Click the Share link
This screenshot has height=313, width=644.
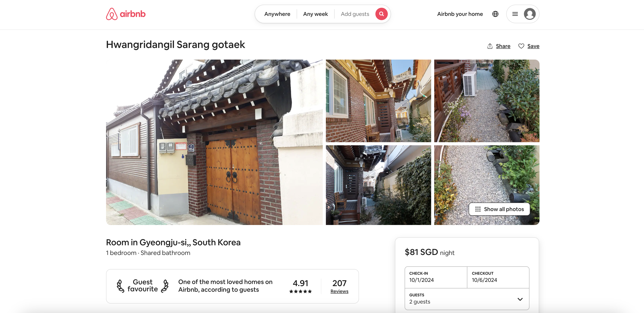coord(503,46)
